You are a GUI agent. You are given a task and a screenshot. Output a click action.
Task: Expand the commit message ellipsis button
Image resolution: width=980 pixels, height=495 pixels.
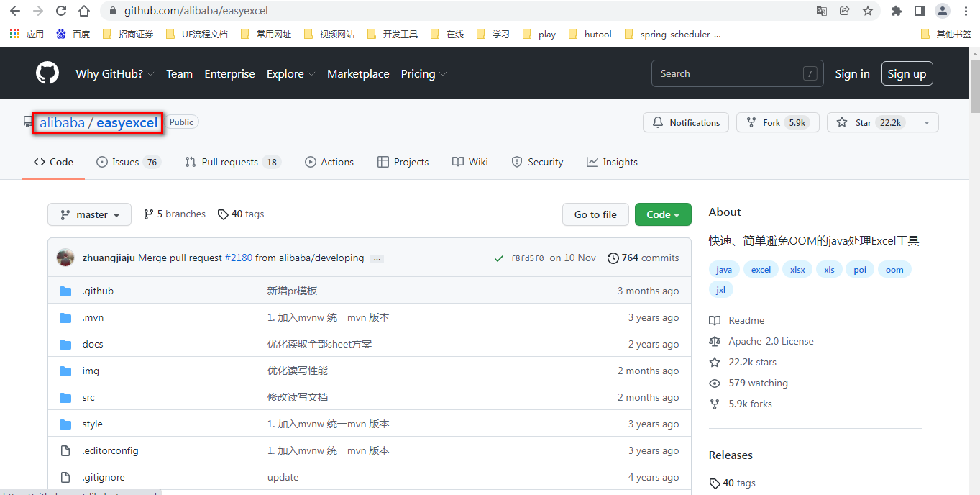pos(377,258)
